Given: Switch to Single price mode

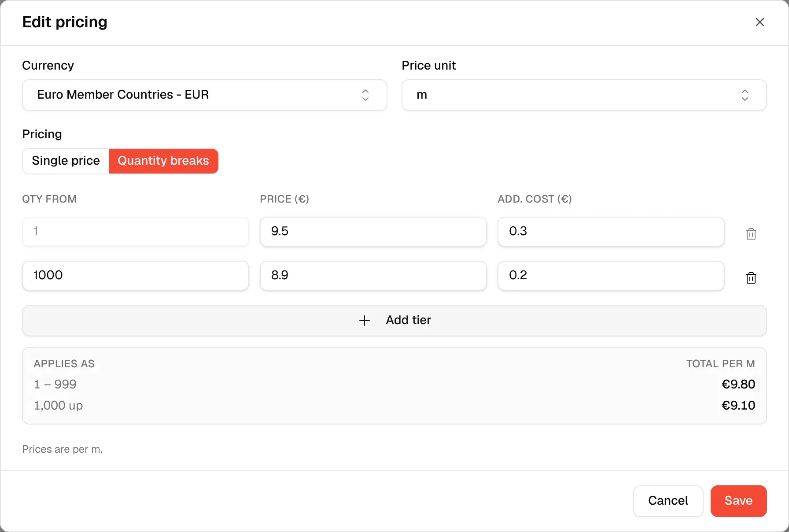Looking at the screenshot, I should coord(66,161).
